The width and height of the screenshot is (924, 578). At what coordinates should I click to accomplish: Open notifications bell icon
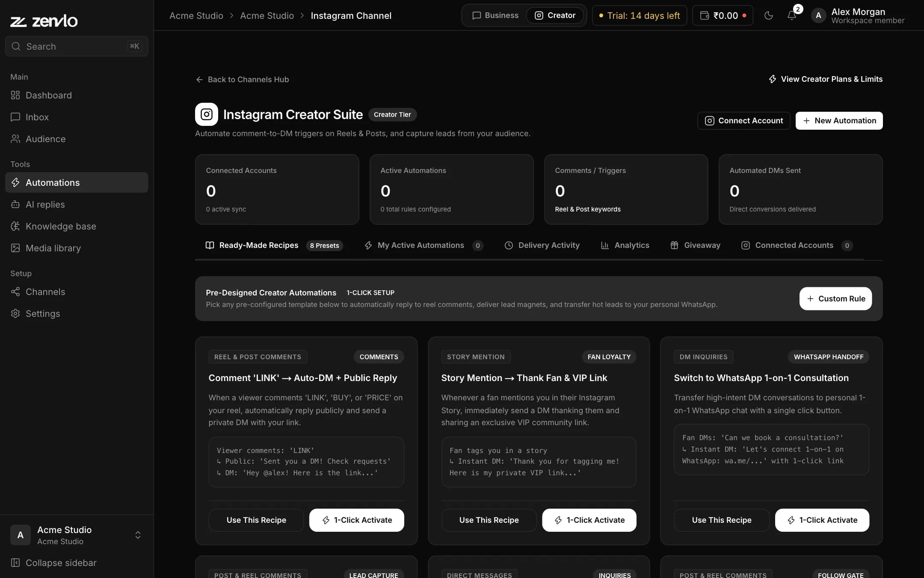(792, 15)
